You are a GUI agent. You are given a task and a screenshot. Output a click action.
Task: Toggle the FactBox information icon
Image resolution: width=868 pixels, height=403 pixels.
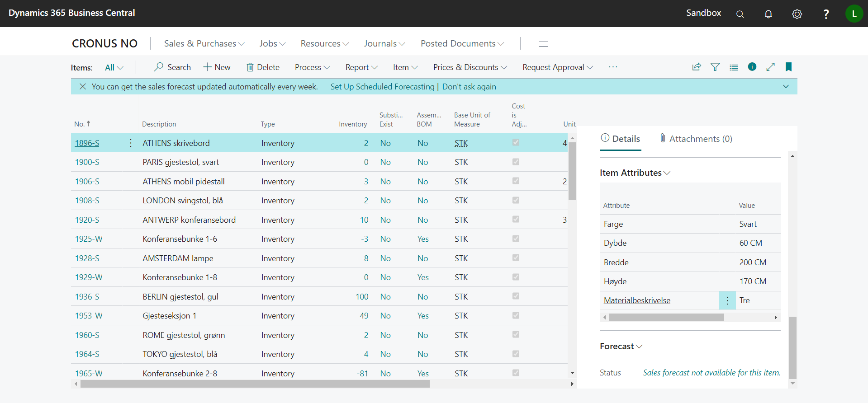[x=752, y=67]
